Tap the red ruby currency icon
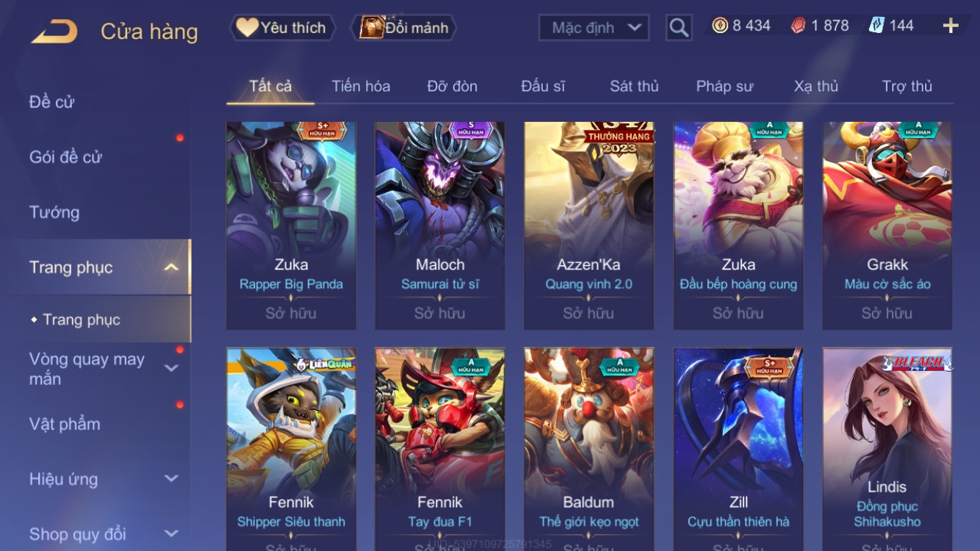 point(799,26)
